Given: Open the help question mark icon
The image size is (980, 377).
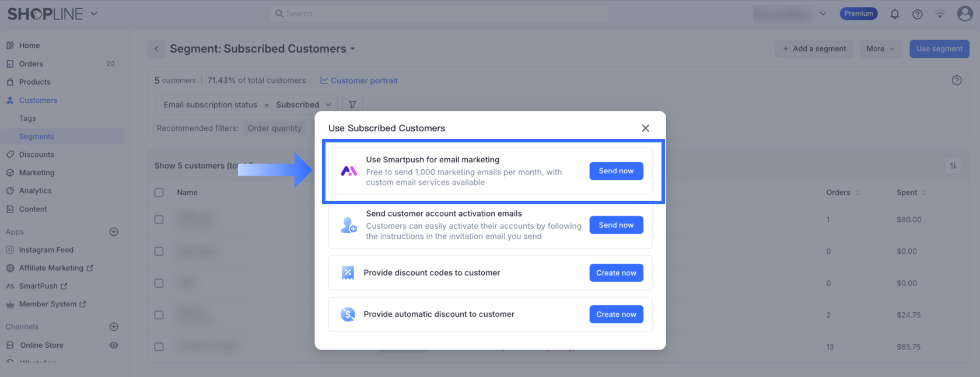Looking at the screenshot, I should pos(917,14).
